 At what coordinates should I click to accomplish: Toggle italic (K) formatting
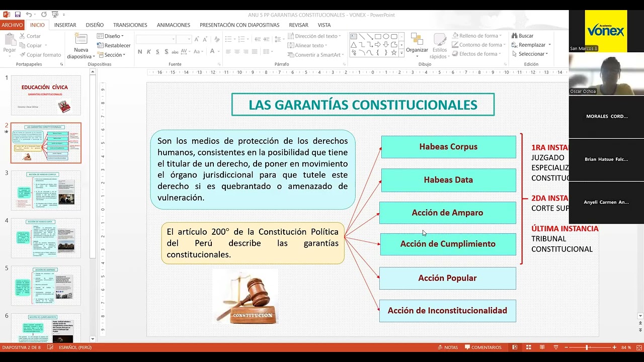(149, 52)
